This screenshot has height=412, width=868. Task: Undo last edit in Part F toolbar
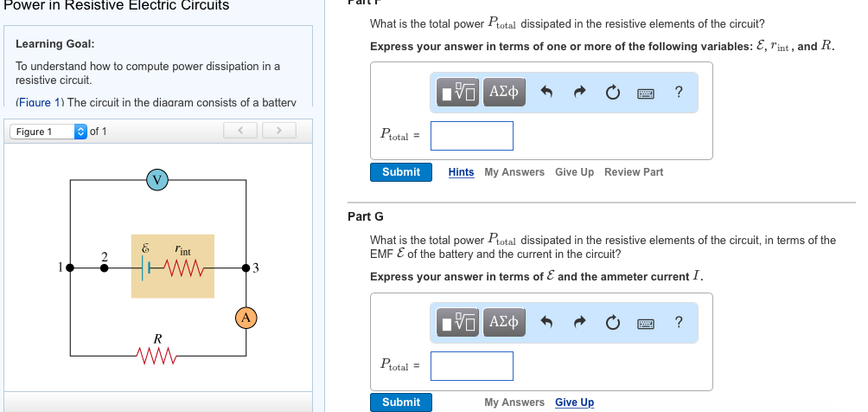[x=546, y=92]
